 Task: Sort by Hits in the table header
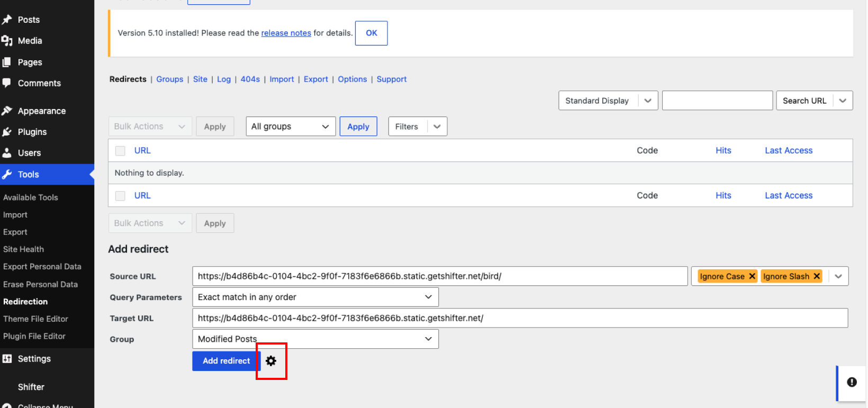(724, 150)
